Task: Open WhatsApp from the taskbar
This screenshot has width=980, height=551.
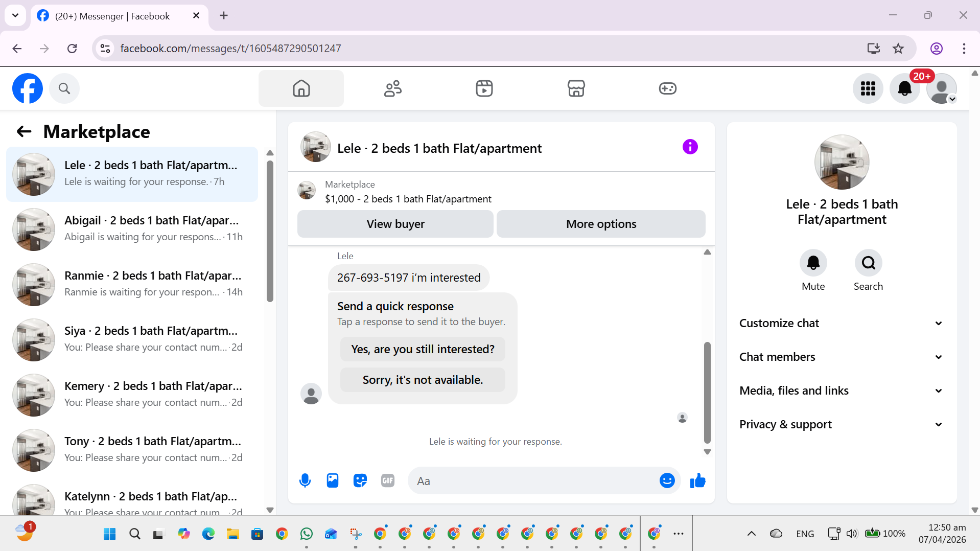Action: tap(307, 534)
